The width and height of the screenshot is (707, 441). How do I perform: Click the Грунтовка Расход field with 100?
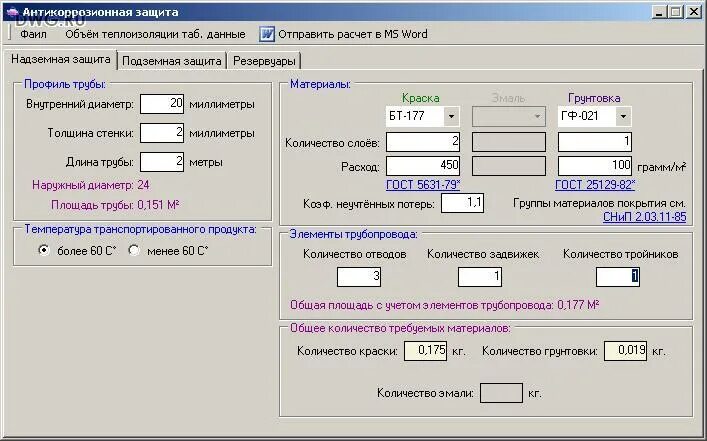pyautogui.click(x=595, y=166)
